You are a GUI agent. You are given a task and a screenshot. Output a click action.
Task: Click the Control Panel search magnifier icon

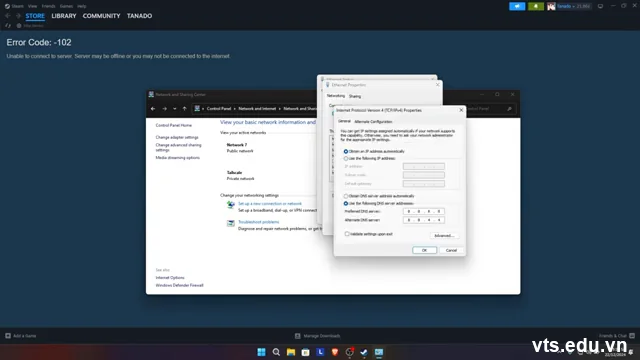coord(509,109)
